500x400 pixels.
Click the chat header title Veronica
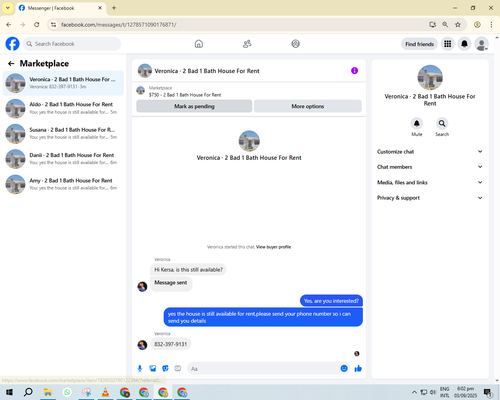pyautogui.click(x=207, y=71)
